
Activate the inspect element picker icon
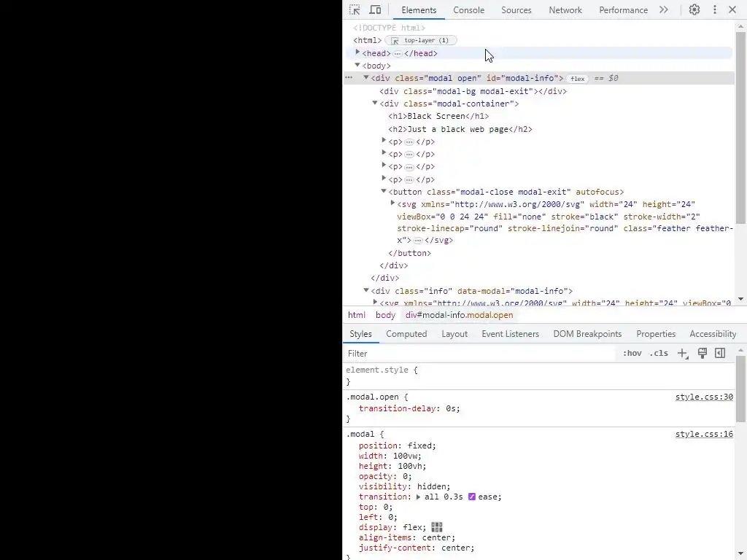point(355,9)
